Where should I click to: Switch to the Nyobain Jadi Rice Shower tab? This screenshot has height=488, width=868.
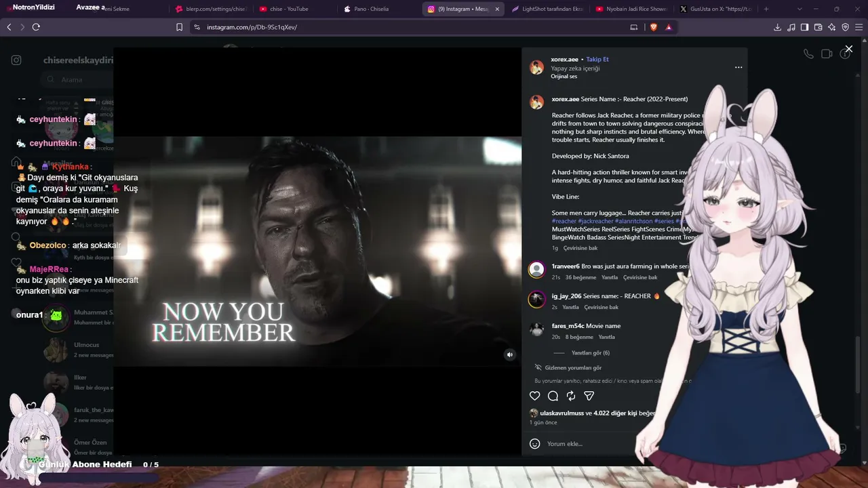point(631,9)
